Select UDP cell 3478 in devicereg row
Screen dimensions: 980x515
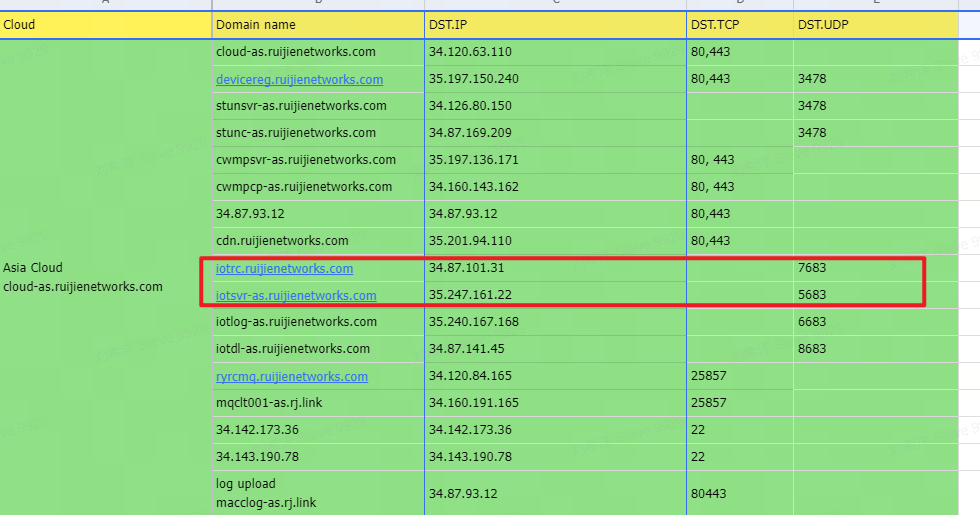coord(876,79)
